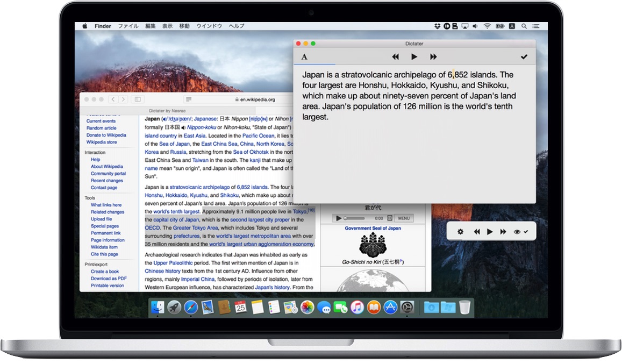Open About Wikipedia link
Image resolution: width=622 pixels, height=364 pixels.
pyautogui.click(x=106, y=166)
